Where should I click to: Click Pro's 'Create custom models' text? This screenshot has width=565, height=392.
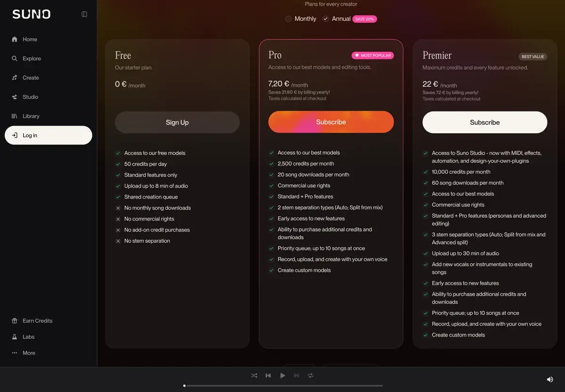(304, 271)
